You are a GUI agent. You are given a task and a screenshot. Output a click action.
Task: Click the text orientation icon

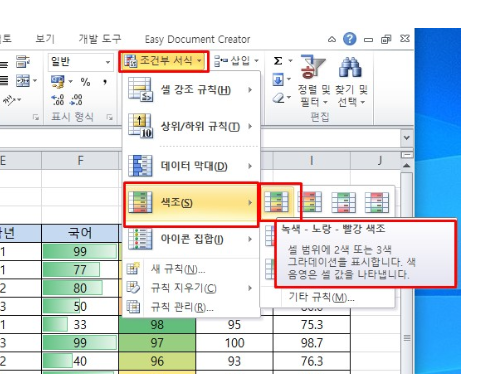[9, 99]
